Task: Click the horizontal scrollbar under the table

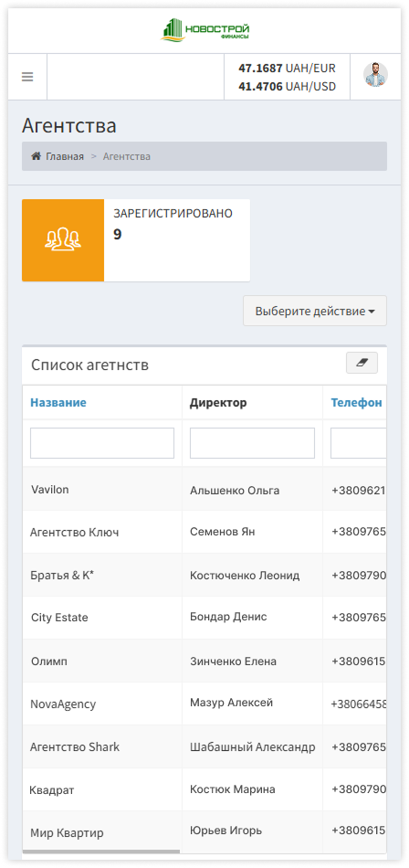Action: click(x=101, y=852)
